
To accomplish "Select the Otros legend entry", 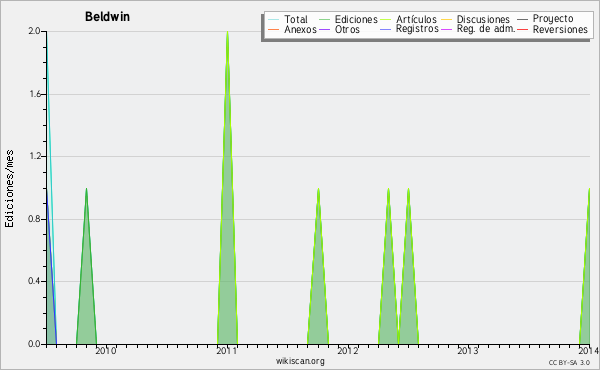I will (347, 29).
